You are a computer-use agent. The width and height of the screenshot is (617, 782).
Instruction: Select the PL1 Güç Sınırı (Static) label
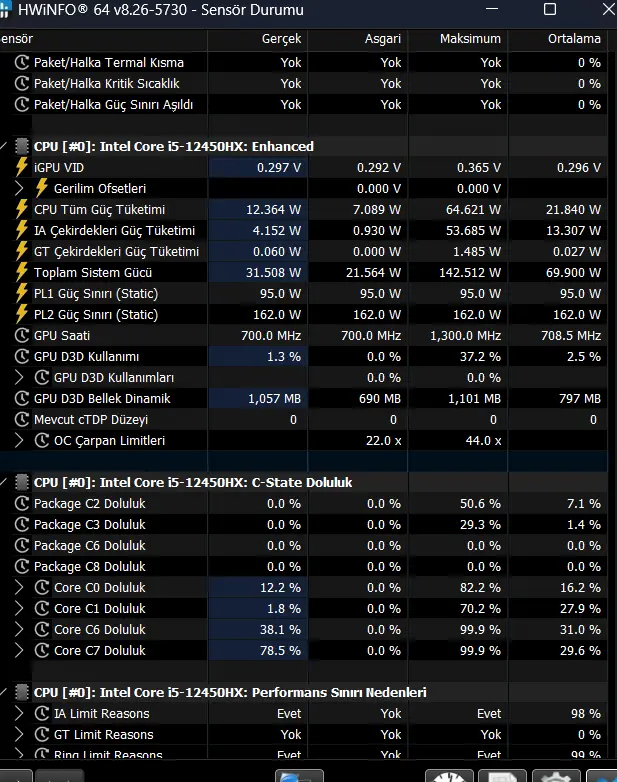point(96,293)
